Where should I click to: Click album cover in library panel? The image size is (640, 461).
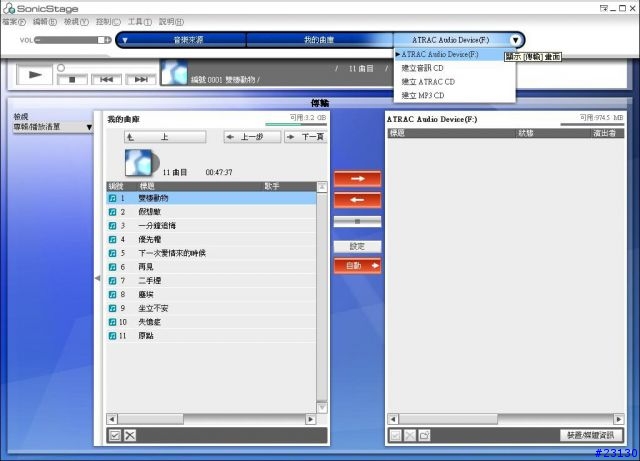[x=142, y=163]
